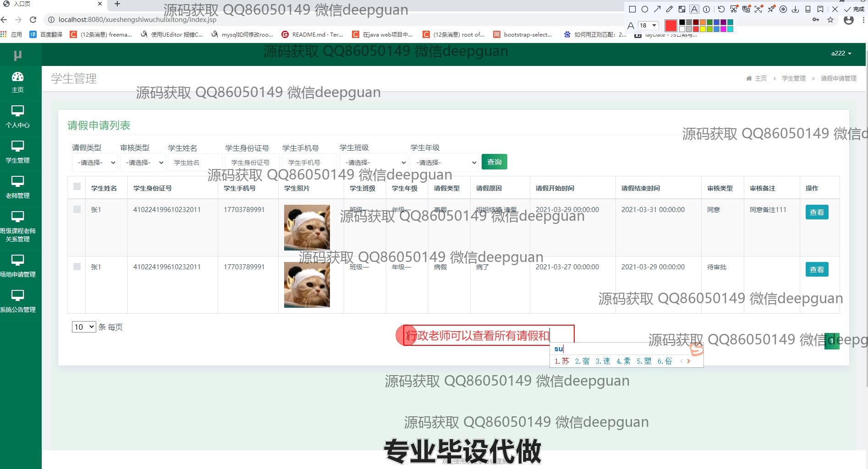The image size is (868, 469).
Task: Open student photo in the 待审批 row
Action: pyautogui.click(x=307, y=284)
